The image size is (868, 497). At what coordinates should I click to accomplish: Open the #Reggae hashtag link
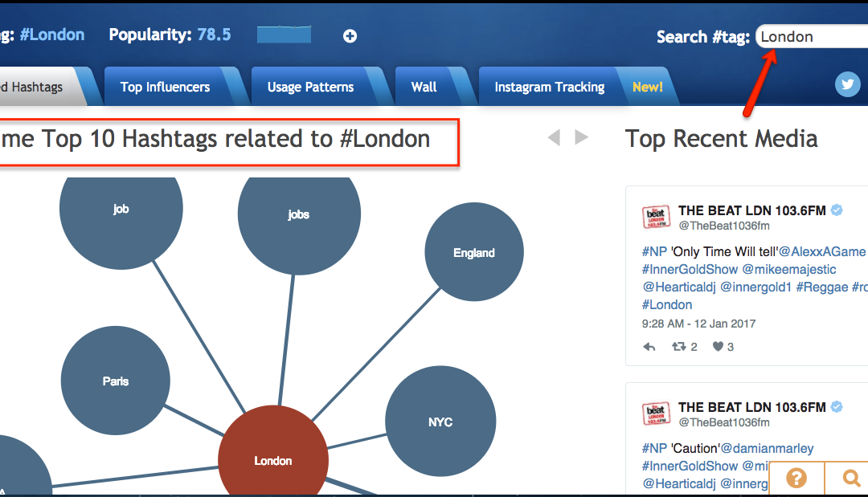click(822, 287)
